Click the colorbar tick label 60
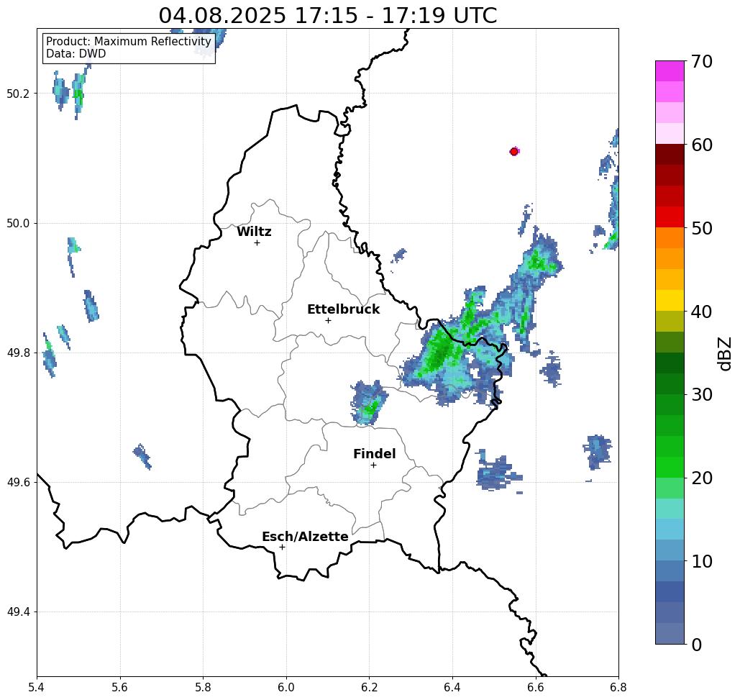 701,145
